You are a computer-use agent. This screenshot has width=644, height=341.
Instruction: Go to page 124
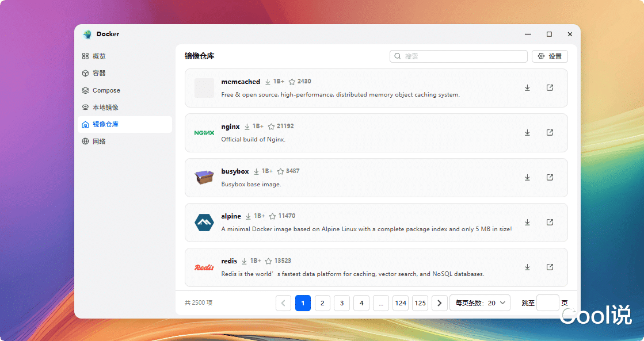point(401,303)
